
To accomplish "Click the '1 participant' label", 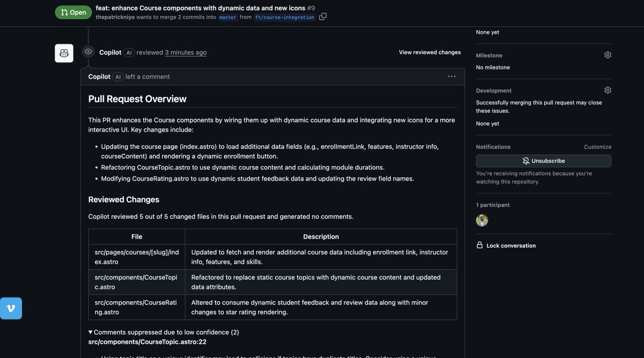I will pos(493,205).
